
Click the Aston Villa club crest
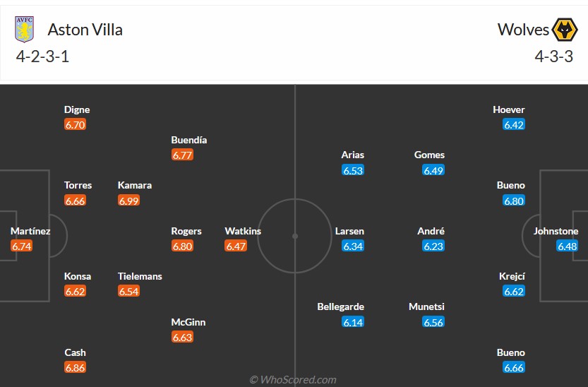[24, 30]
